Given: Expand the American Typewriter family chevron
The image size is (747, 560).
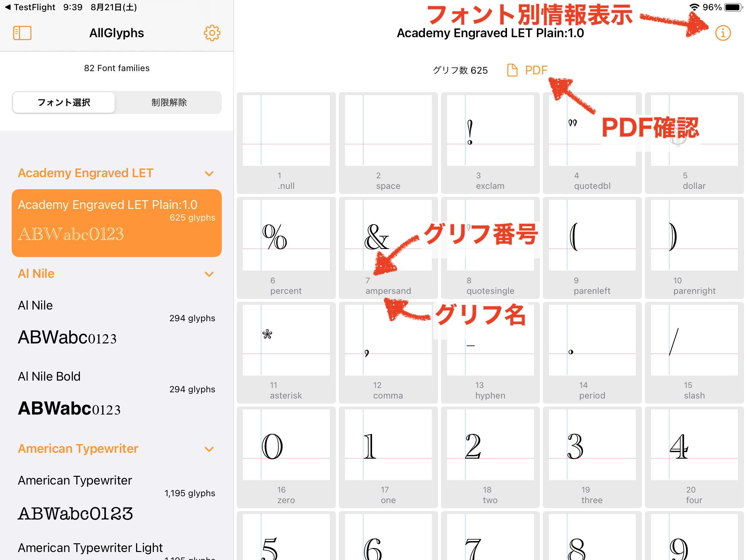Looking at the screenshot, I should click(x=209, y=449).
